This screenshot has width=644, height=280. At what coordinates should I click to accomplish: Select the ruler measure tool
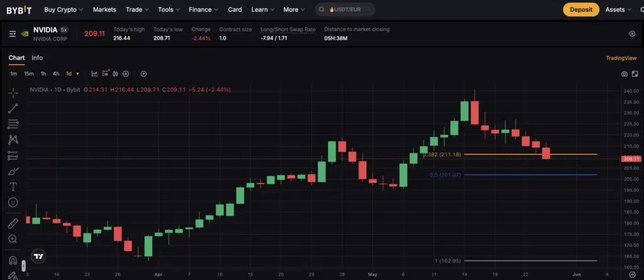(x=13, y=223)
